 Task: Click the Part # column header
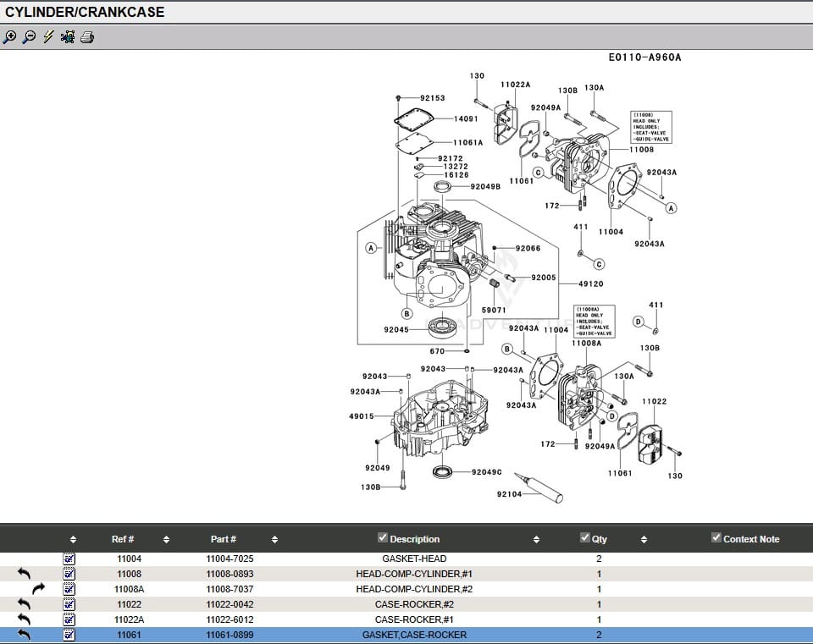click(x=223, y=539)
